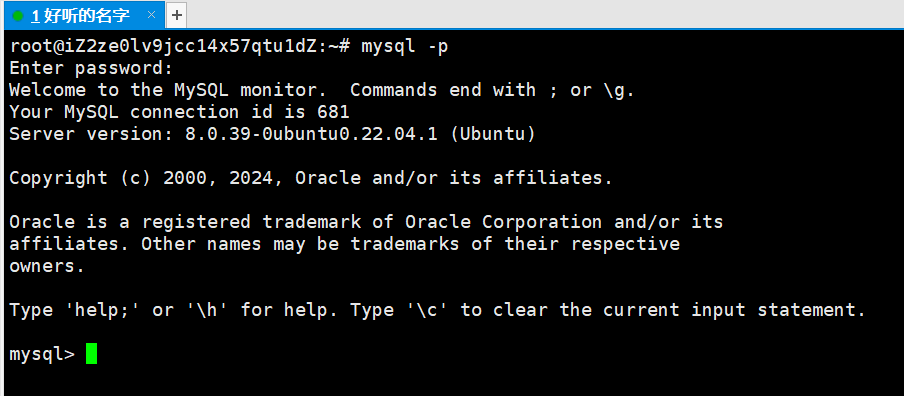Click the Copyright line in terminal
The height and width of the screenshot is (396, 904).
tap(311, 178)
